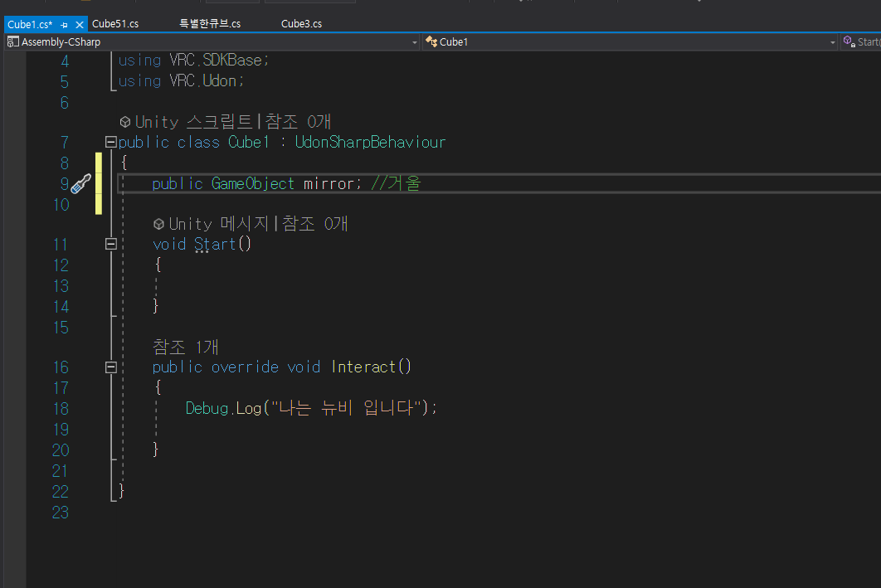
Task: Click the Cube1 class icon
Action: click(431, 41)
